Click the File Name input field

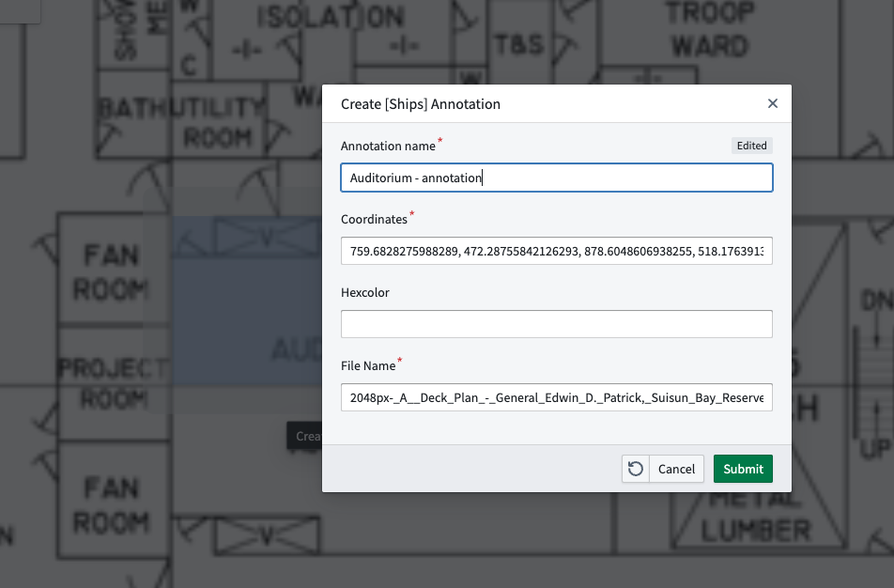pos(557,397)
